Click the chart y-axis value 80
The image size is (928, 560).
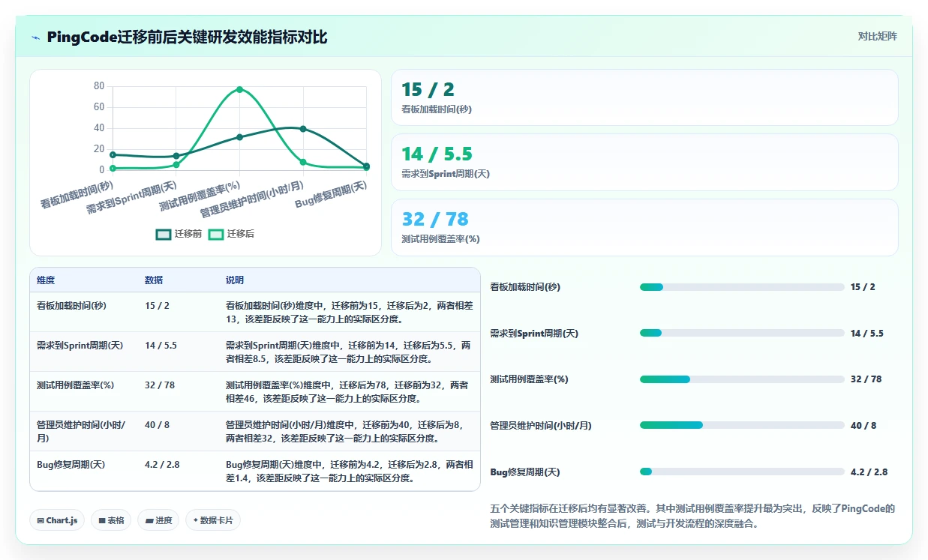pyautogui.click(x=99, y=86)
